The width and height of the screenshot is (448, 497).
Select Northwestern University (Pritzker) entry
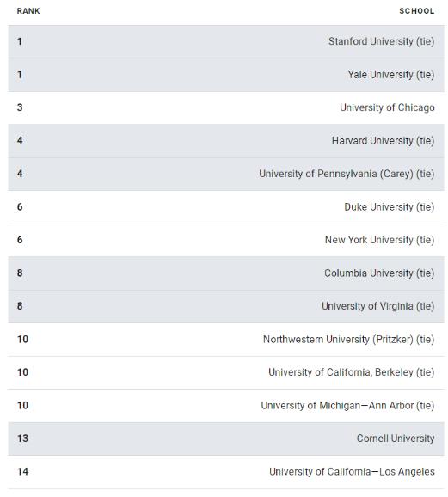click(x=349, y=340)
